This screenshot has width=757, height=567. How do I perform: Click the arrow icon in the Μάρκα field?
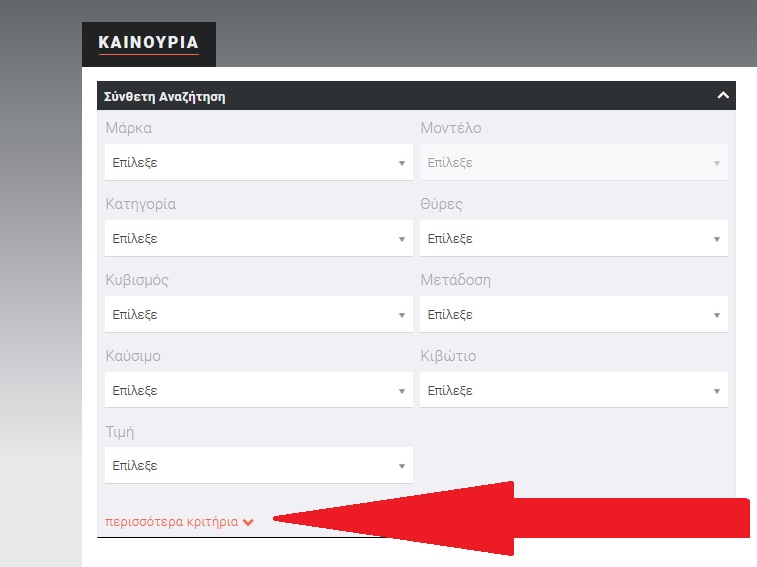pyautogui.click(x=401, y=163)
